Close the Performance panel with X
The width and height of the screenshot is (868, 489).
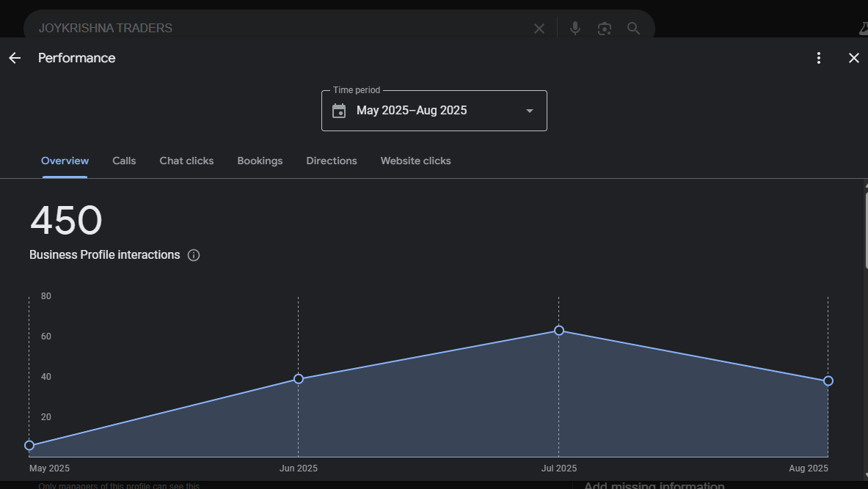pos(853,58)
